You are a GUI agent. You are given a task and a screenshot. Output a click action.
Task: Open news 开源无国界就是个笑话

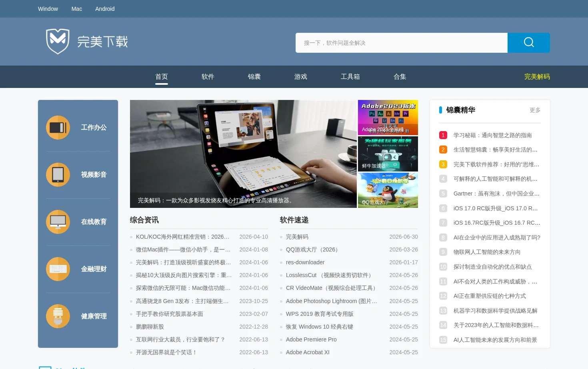coord(166,353)
